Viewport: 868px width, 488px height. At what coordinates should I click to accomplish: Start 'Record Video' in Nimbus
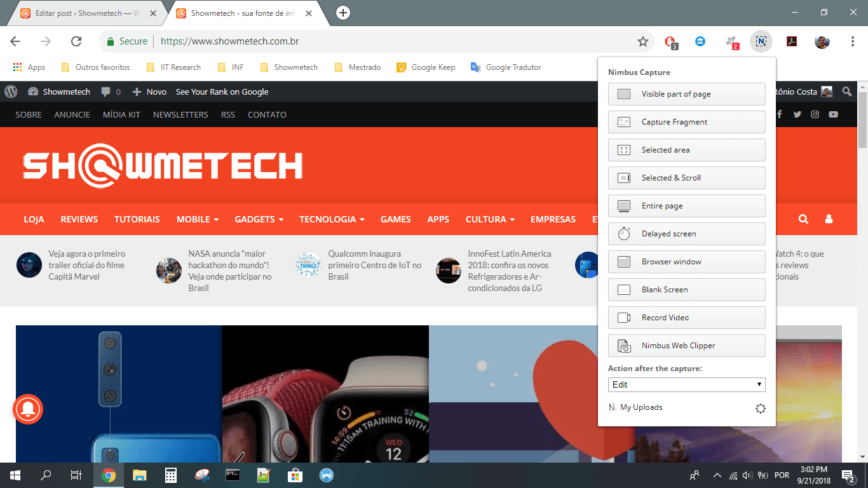pos(687,318)
